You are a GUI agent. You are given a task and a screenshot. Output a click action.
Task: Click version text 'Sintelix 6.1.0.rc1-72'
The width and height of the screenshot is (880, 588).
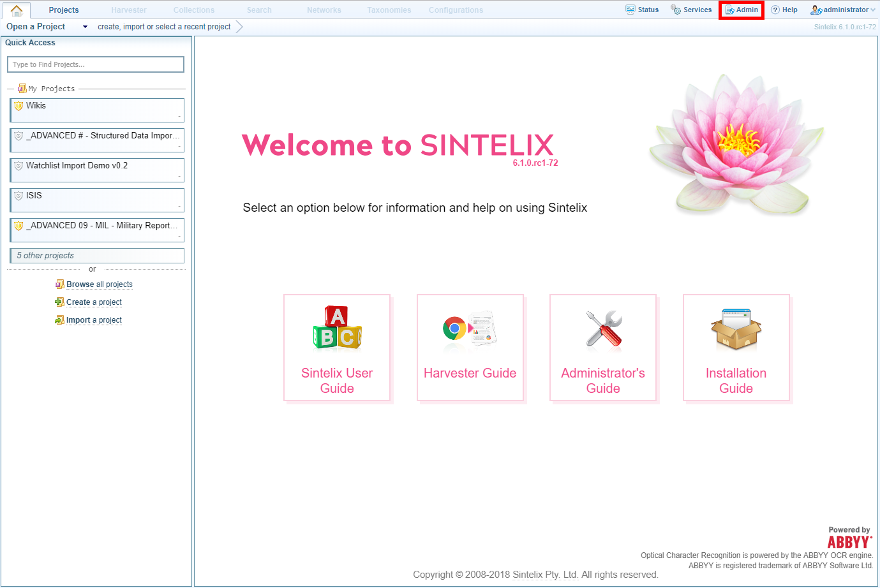(x=845, y=27)
